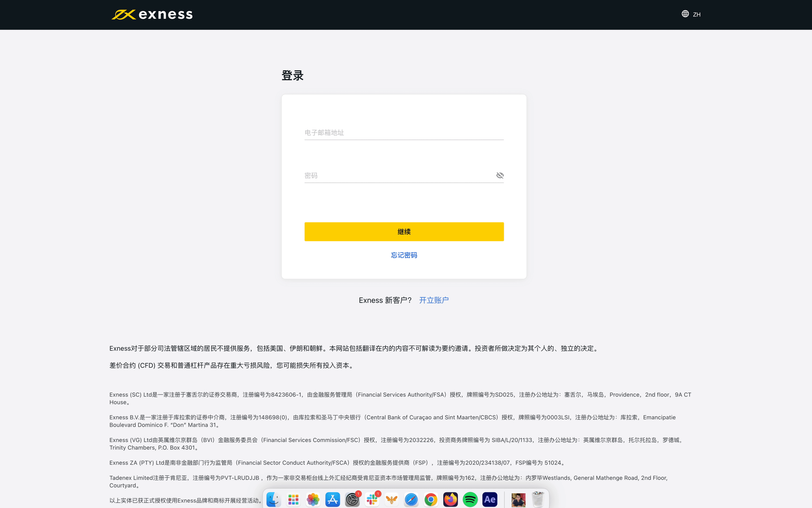This screenshot has width=812, height=508.
Task: Toggle password visibility eye icon
Action: pos(500,175)
